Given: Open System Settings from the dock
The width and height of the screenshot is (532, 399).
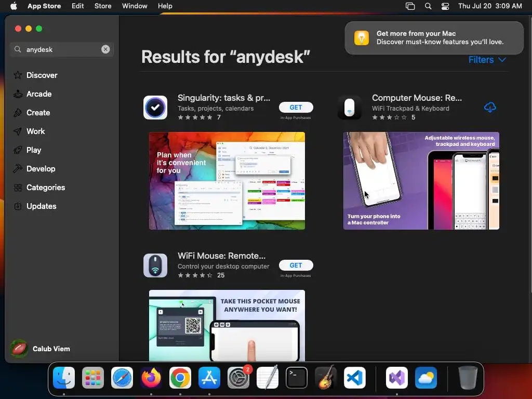Looking at the screenshot, I should [x=238, y=377].
